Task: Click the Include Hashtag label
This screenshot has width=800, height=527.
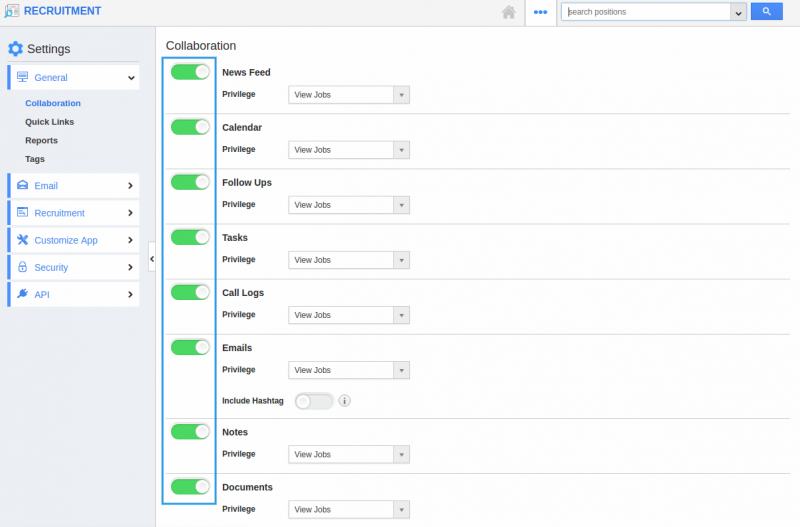Action: coord(253,401)
